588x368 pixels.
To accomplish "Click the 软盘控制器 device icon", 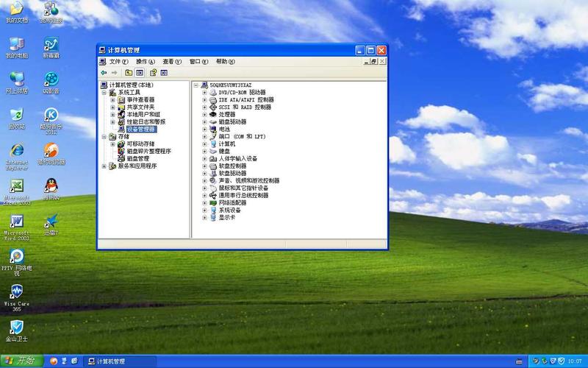I will [213, 166].
